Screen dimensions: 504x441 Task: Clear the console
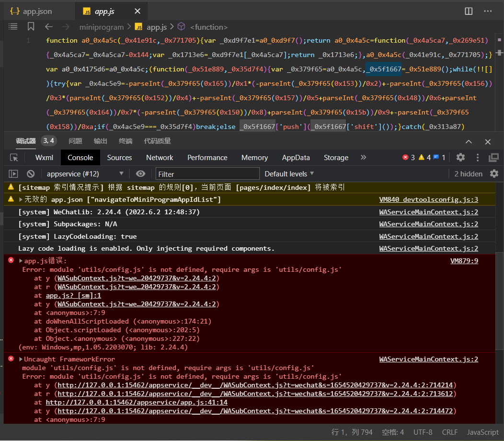click(x=31, y=174)
